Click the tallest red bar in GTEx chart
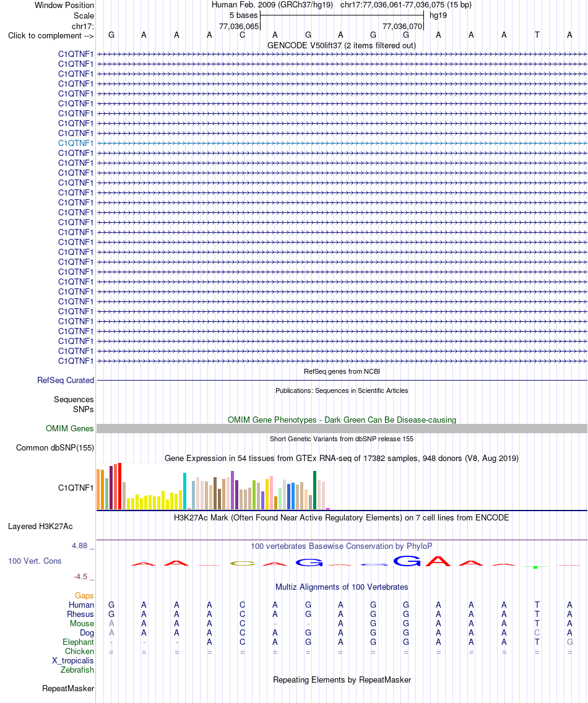The height and width of the screenshot is (703, 588). pyautogui.click(x=119, y=486)
